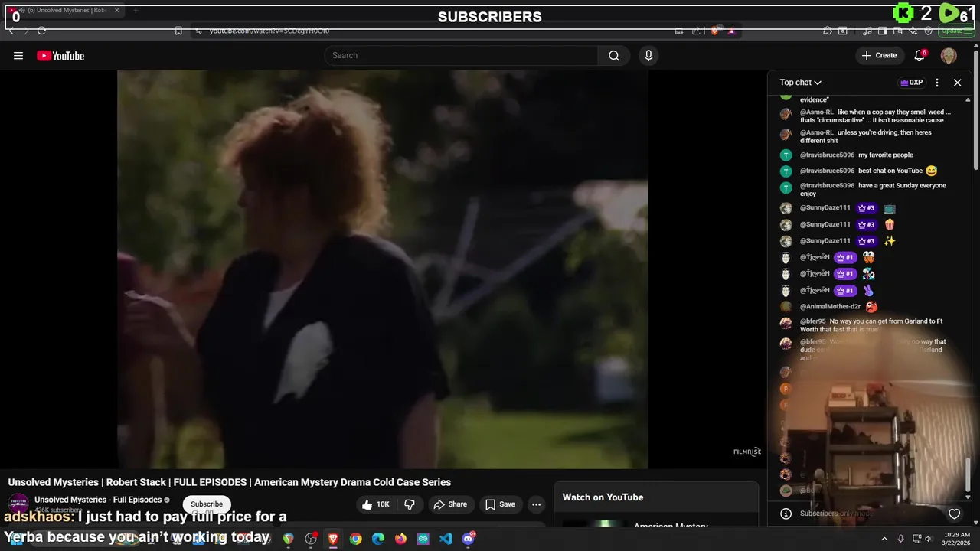Click the music note toolbar icon
The height and width of the screenshot is (551, 980).
click(x=867, y=31)
